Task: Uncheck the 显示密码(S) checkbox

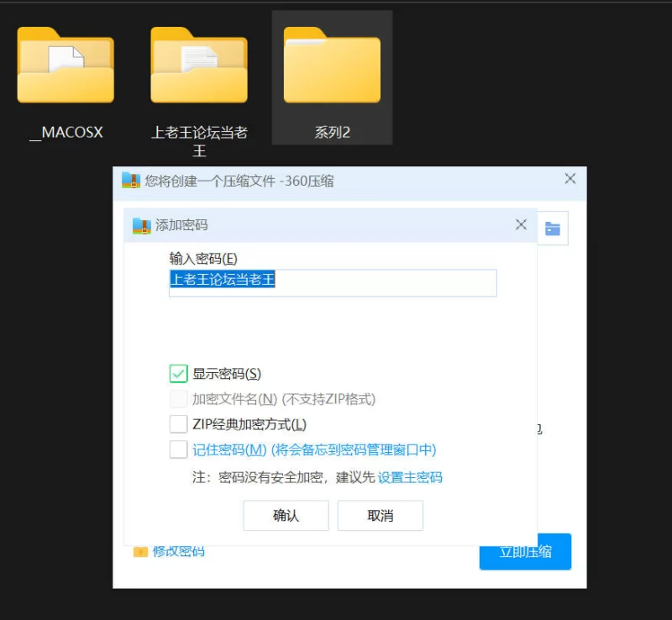Action: [x=178, y=374]
